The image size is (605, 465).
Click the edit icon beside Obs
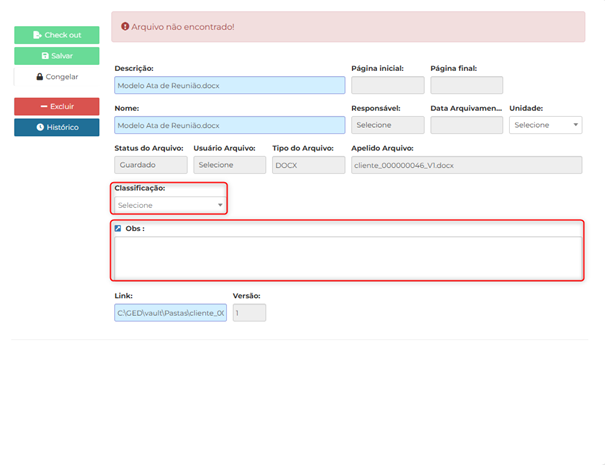click(118, 228)
